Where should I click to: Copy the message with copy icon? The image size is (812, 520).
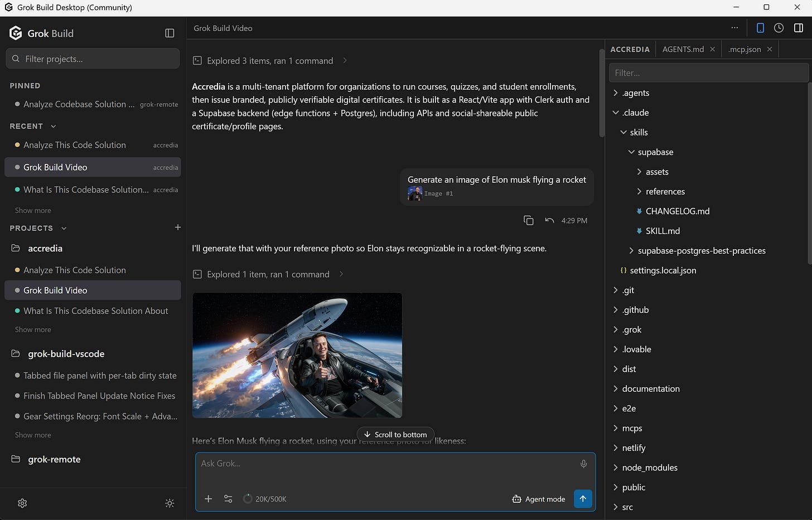click(529, 221)
